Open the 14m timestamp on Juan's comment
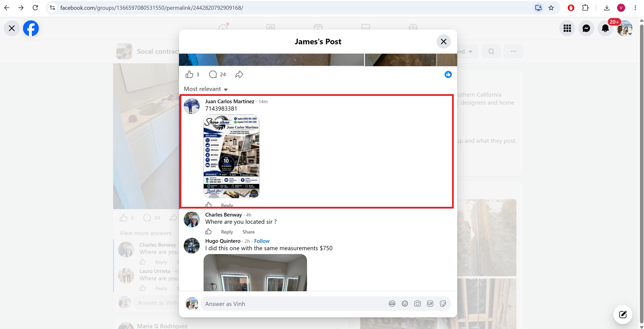 click(x=263, y=102)
